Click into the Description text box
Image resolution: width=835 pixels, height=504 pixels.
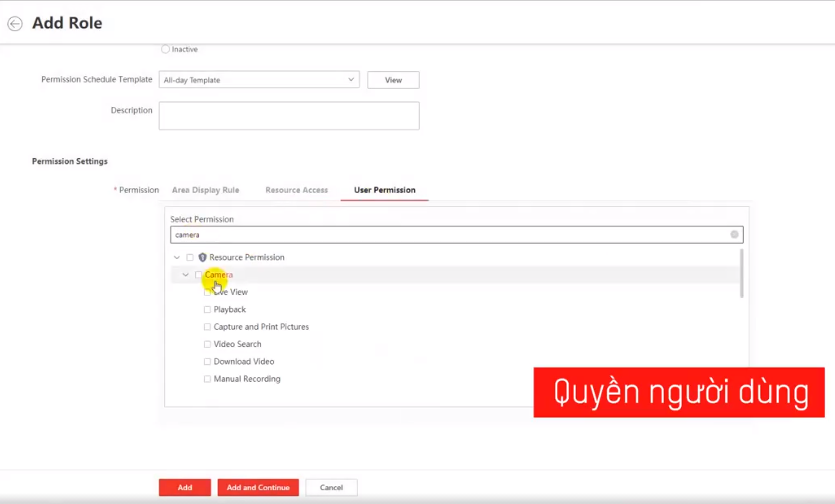tap(289, 116)
